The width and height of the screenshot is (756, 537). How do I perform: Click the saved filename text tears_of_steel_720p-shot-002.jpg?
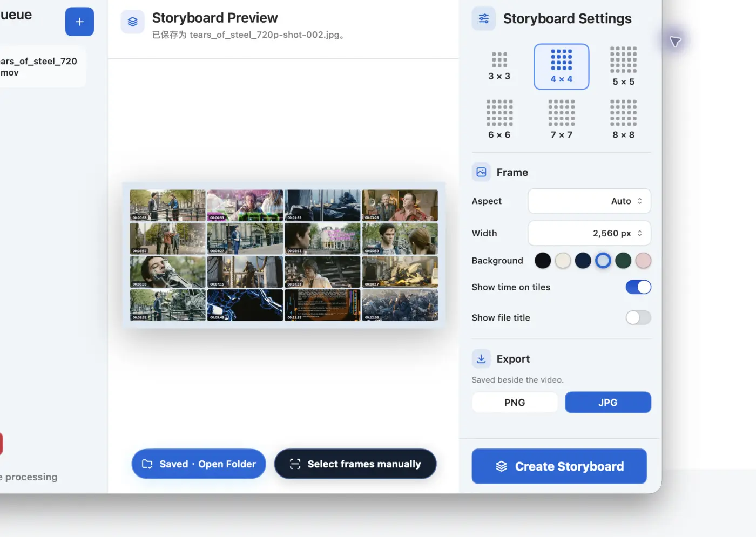[265, 35]
